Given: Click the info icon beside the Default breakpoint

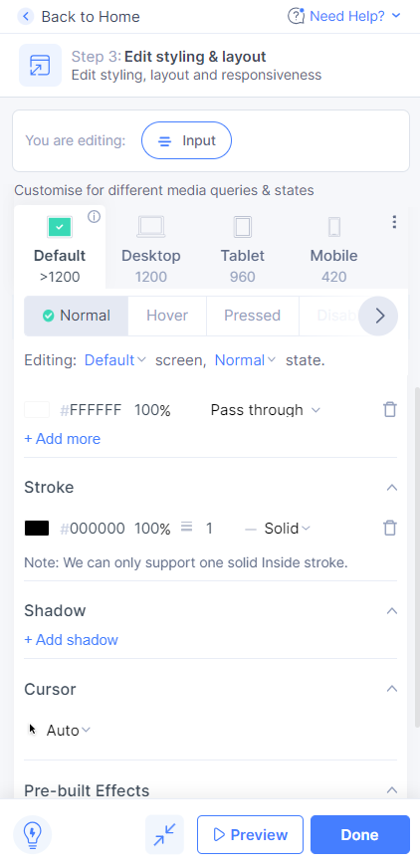Looking at the screenshot, I should (95, 216).
